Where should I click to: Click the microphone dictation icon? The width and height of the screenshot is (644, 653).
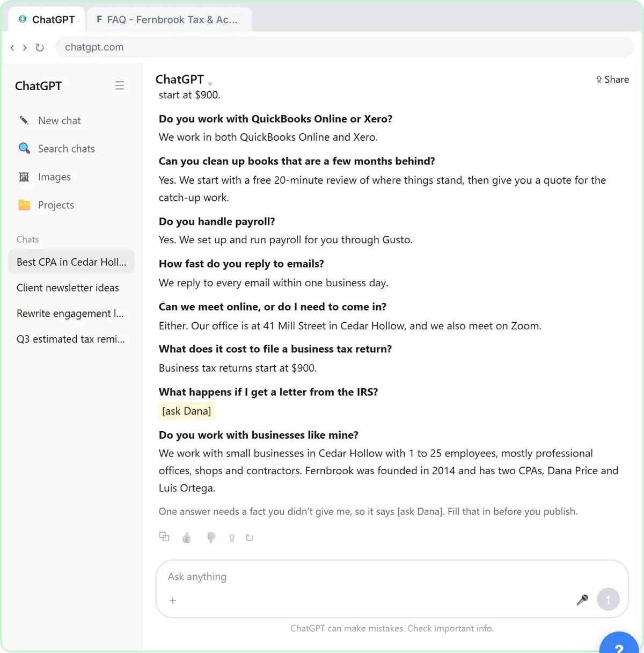coord(582,599)
